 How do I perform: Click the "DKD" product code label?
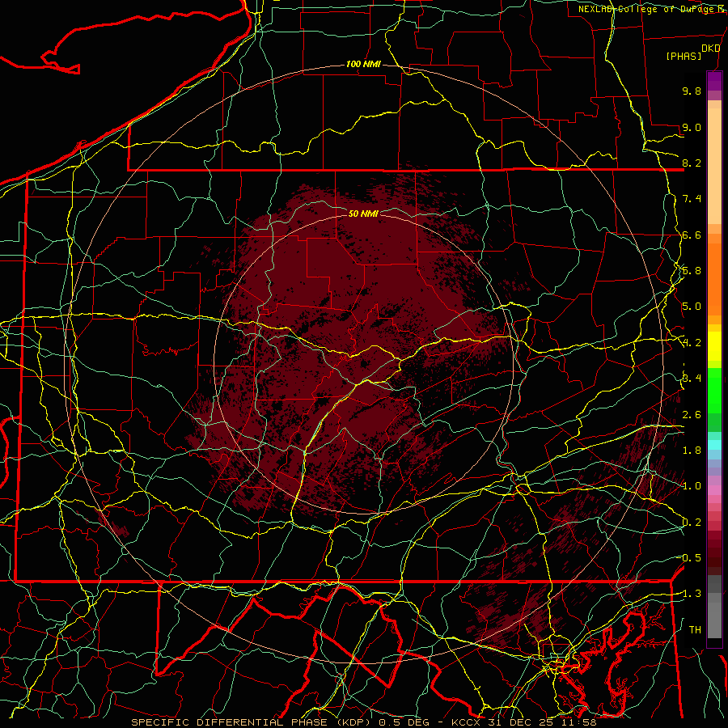click(x=711, y=49)
